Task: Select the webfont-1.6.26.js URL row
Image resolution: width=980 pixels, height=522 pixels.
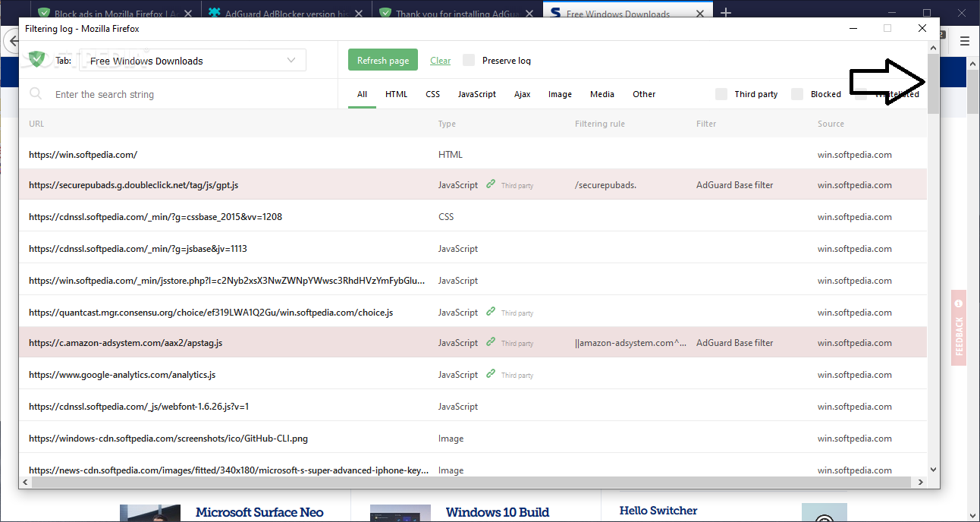Action: click(x=473, y=406)
